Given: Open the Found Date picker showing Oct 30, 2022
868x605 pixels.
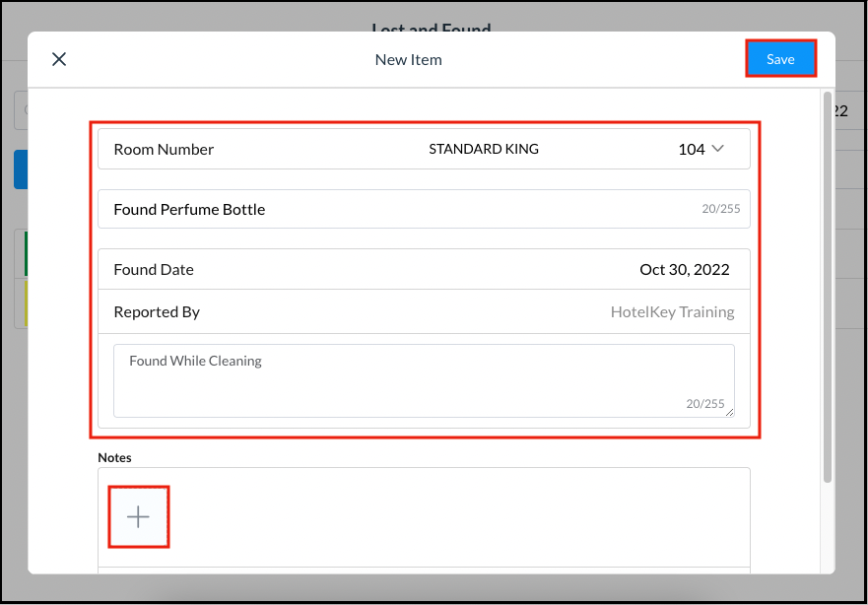Looking at the screenshot, I should 684,270.
